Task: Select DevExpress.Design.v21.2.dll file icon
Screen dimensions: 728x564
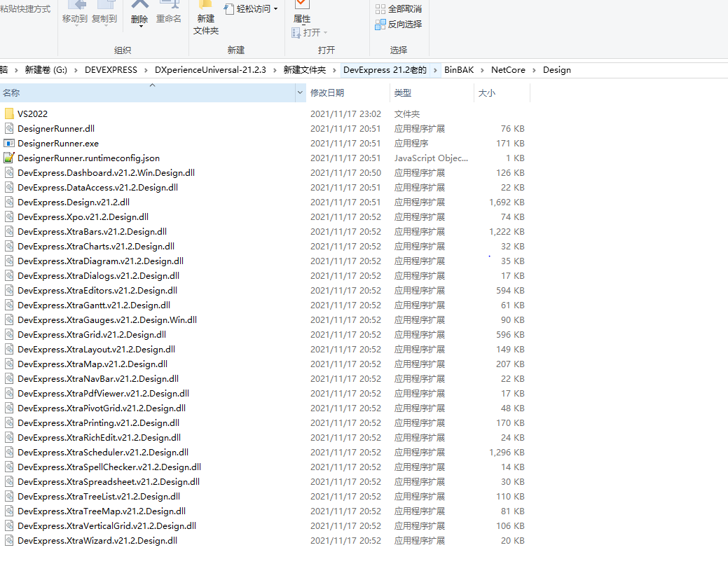Action: pos(9,202)
